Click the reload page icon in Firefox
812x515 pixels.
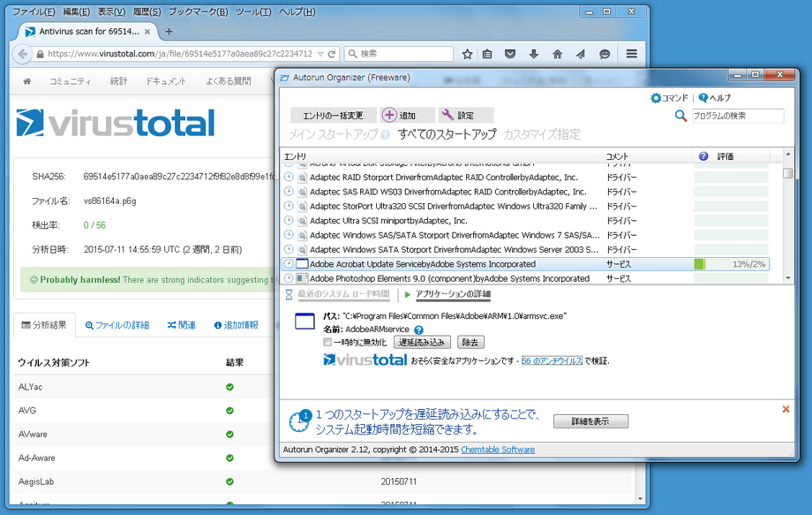332,54
